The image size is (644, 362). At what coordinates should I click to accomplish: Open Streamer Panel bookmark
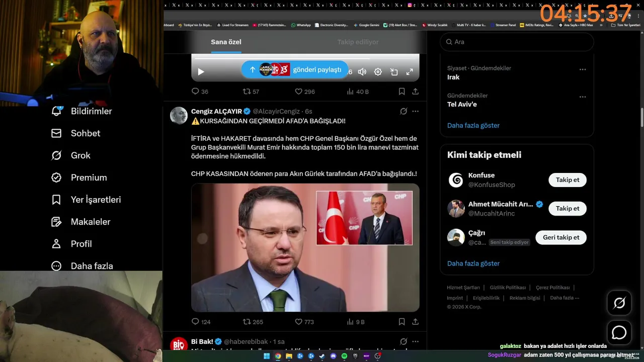point(503,25)
